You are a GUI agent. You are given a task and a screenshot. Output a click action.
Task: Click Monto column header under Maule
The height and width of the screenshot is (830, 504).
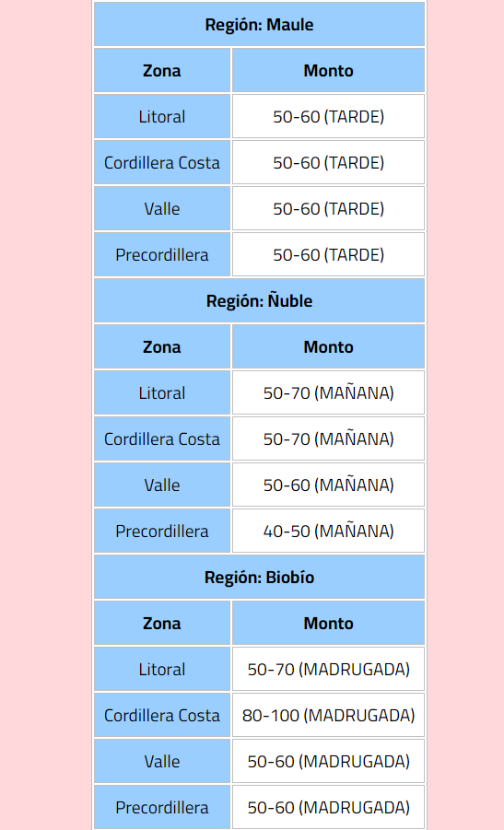328,70
